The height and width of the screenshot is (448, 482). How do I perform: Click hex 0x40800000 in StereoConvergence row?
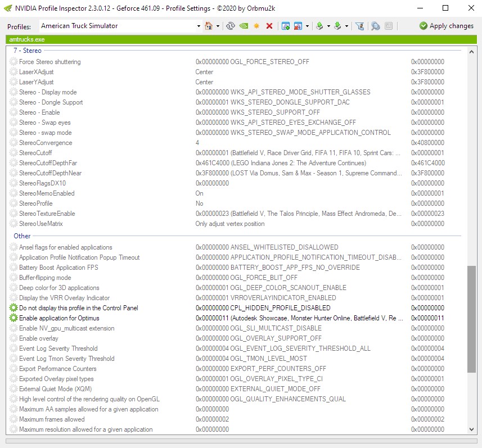(427, 143)
